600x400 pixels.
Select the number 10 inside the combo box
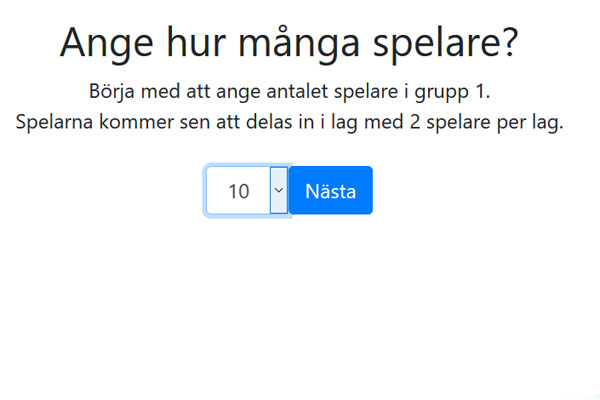tap(239, 191)
